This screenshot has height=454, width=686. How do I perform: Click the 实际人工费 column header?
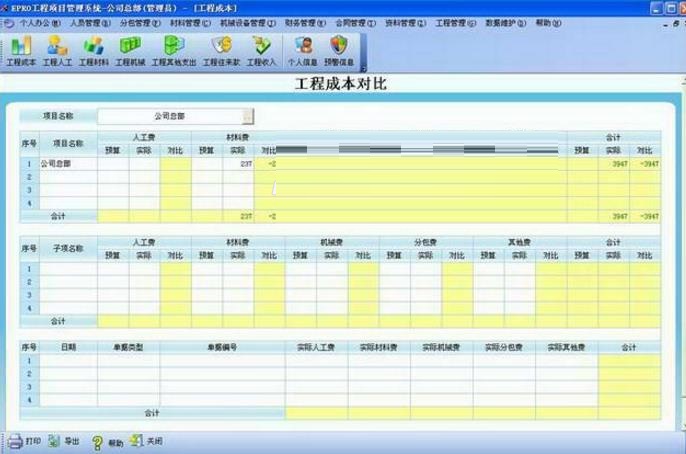(316, 347)
